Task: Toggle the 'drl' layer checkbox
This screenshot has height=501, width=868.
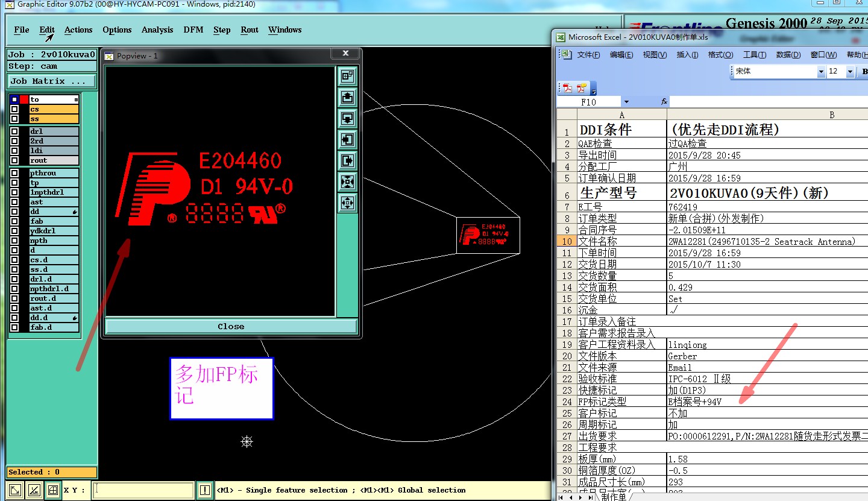Action: pyautogui.click(x=14, y=131)
